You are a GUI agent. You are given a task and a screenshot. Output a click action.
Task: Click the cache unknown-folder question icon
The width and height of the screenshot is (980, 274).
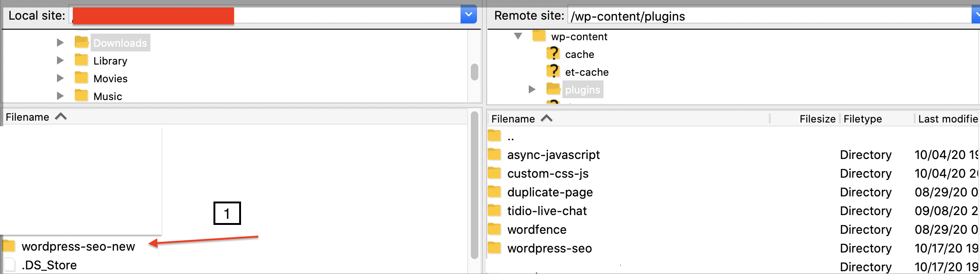[554, 53]
